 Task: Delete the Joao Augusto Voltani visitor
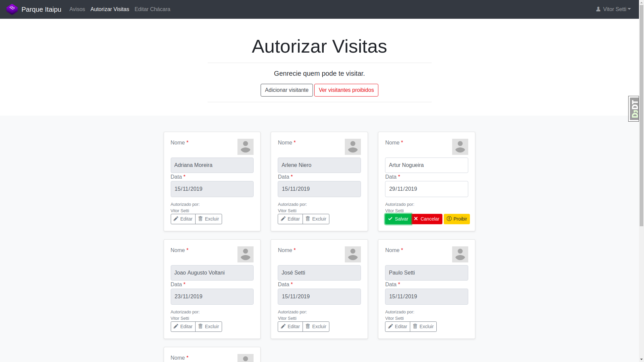tap(209, 326)
